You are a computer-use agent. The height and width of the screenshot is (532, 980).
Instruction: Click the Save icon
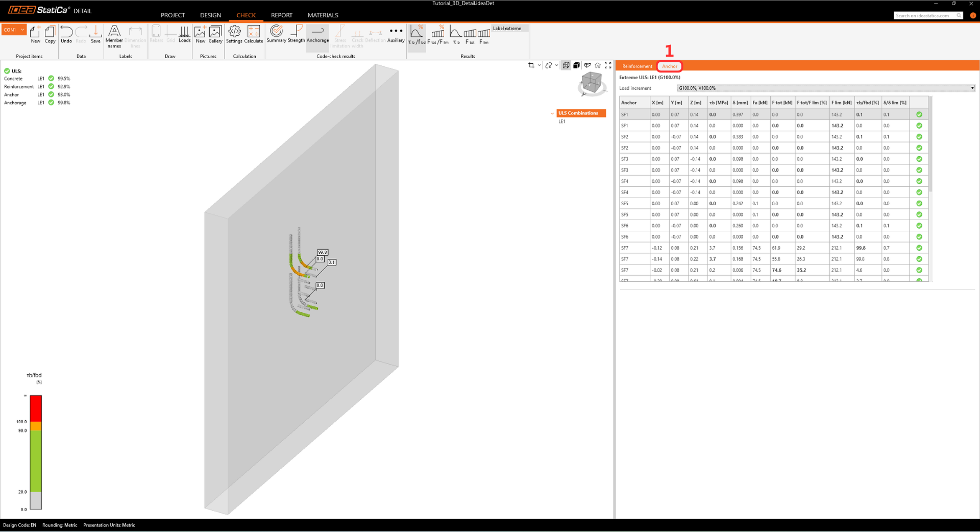click(x=95, y=34)
